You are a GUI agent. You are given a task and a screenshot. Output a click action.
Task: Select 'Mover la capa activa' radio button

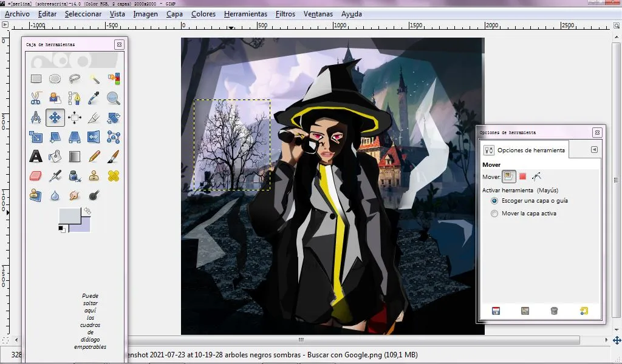494,214
